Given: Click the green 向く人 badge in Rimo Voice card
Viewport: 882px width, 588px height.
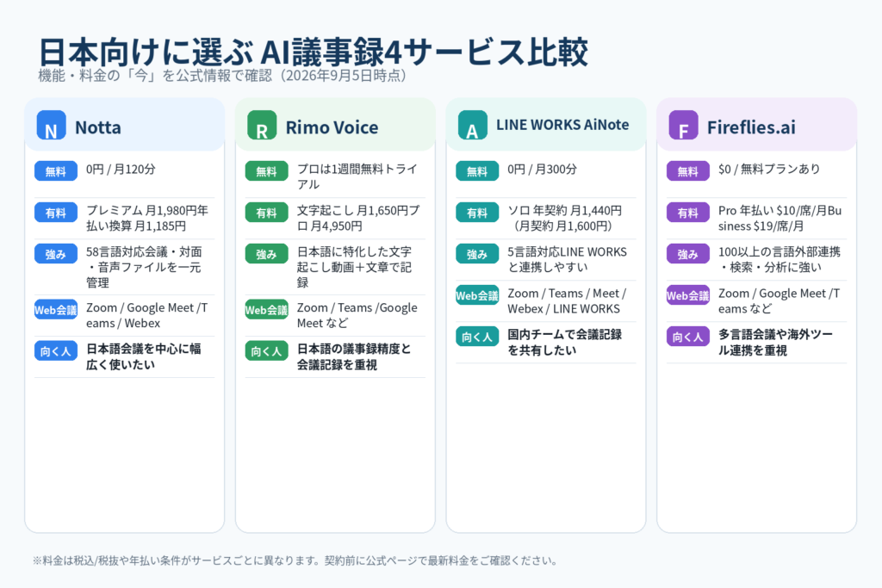Looking at the screenshot, I should pyautogui.click(x=267, y=351).
